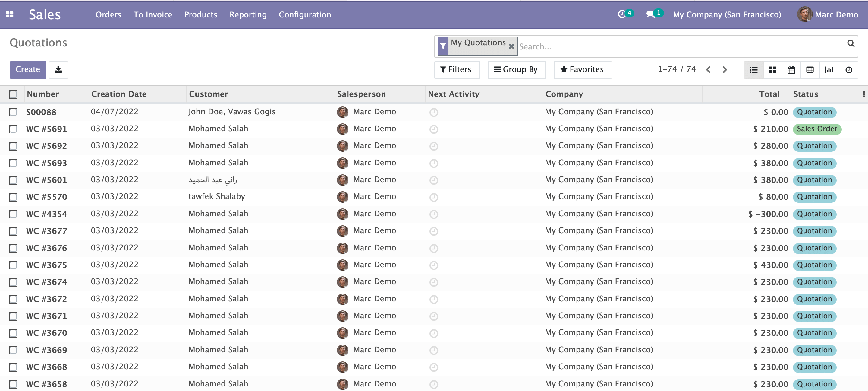
Task: Open the Group By dropdown
Action: pyautogui.click(x=516, y=69)
